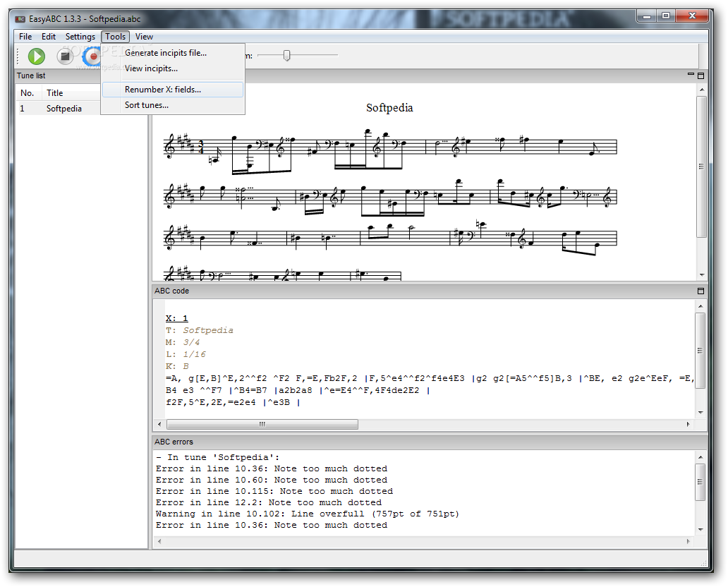Click warning line 10.102 Line overfull
This screenshot has width=728, height=587.
[308, 514]
